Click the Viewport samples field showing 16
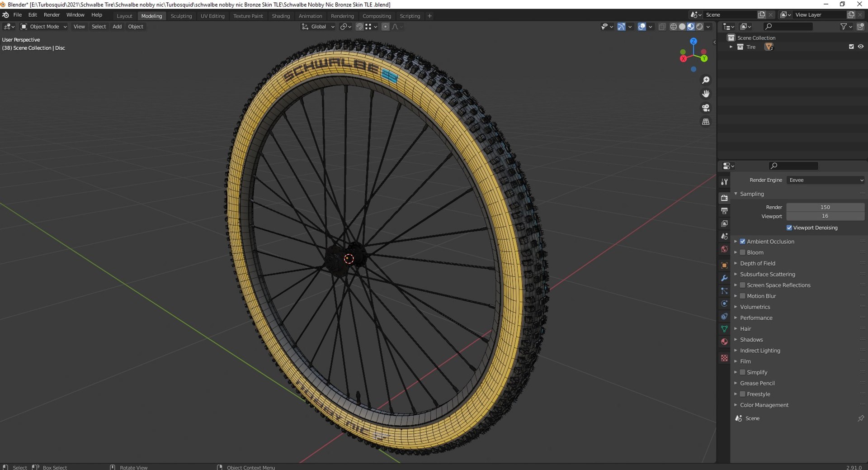Image resolution: width=868 pixels, height=470 pixels. [826, 216]
